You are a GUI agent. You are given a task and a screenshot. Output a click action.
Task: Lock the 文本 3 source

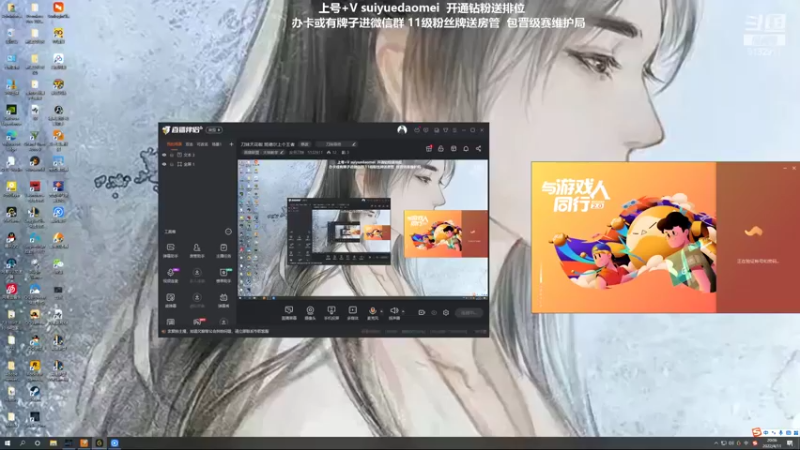(x=171, y=155)
